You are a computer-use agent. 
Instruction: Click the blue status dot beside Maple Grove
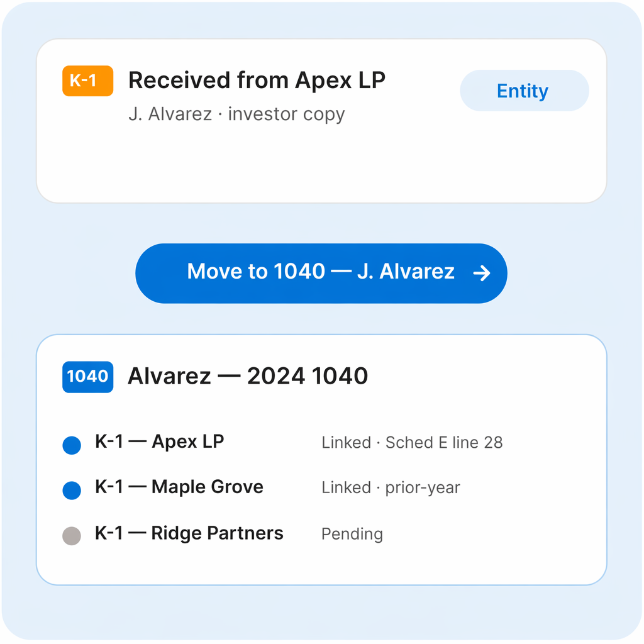[x=72, y=490]
